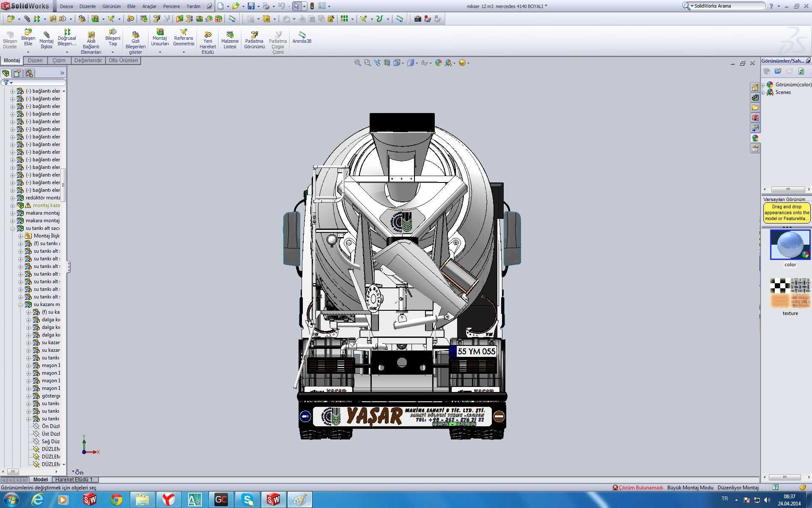Click the open-folder icon in the Görünümler pane

[778, 71]
